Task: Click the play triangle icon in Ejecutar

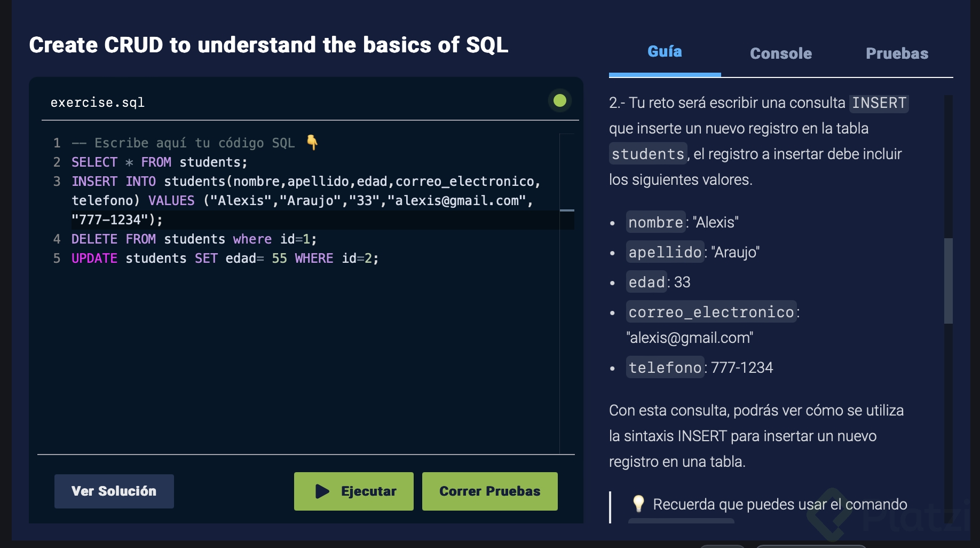Action: pos(322,491)
